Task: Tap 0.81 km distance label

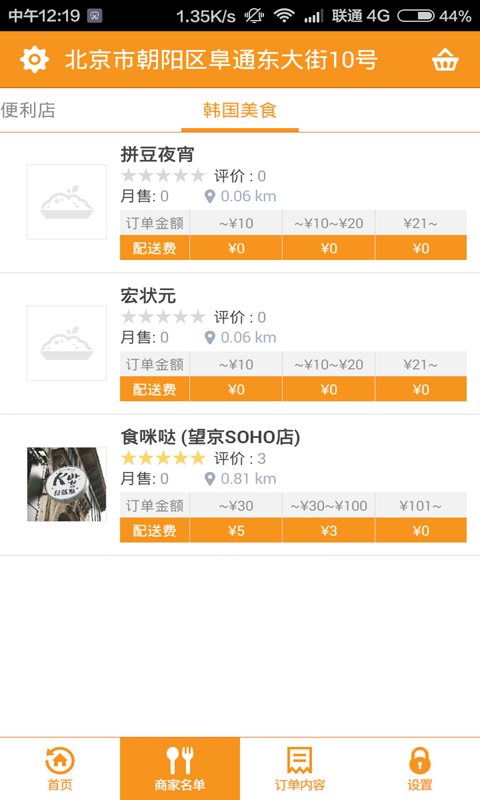Action: tap(248, 479)
